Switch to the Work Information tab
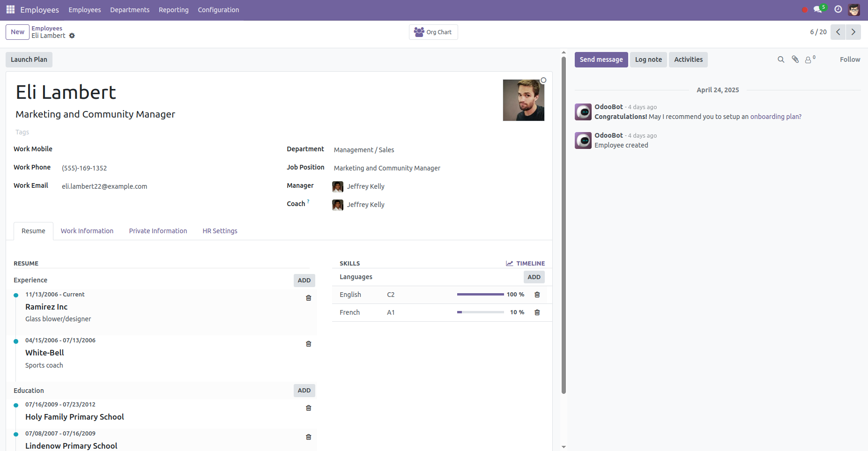This screenshot has height=451, width=868. click(87, 231)
